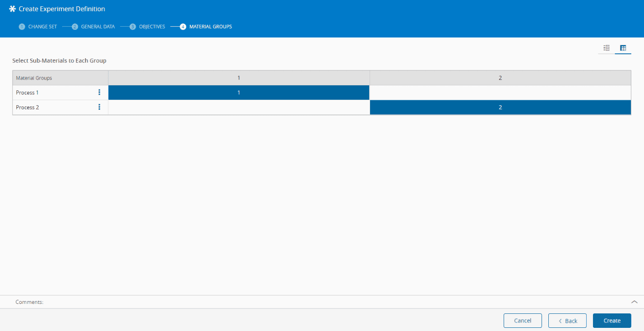Viewport: 644px width, 331px height.
Task: Deselect sub-material 2 for Process 2
Action: (x=500, y=107)
